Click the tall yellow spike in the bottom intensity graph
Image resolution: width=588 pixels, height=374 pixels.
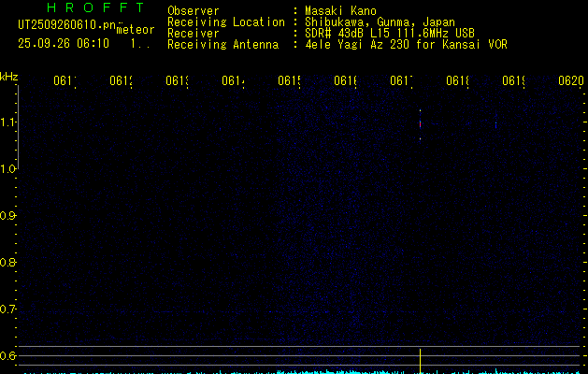(420, 361)
